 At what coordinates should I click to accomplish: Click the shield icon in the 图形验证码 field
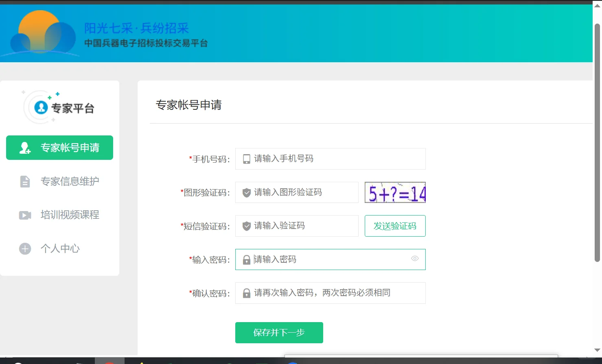point(246,192)
